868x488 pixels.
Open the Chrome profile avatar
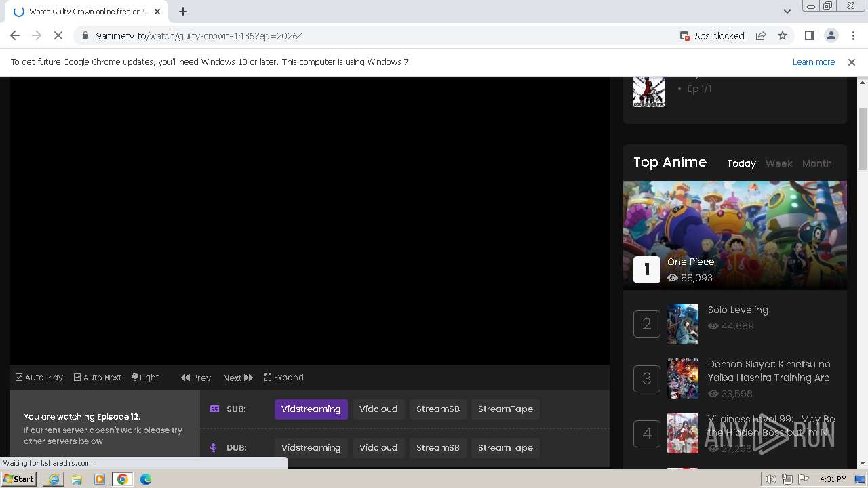[x=831, y=36]
